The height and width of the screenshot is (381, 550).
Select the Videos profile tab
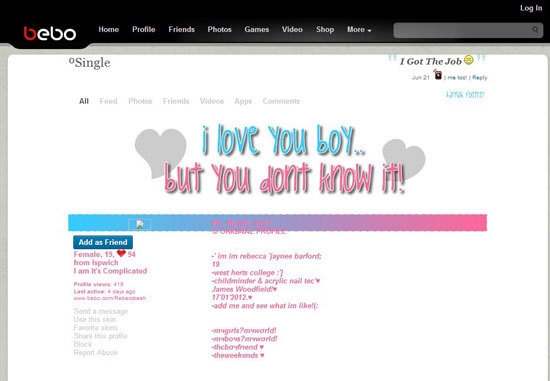(x=212, y=101)
